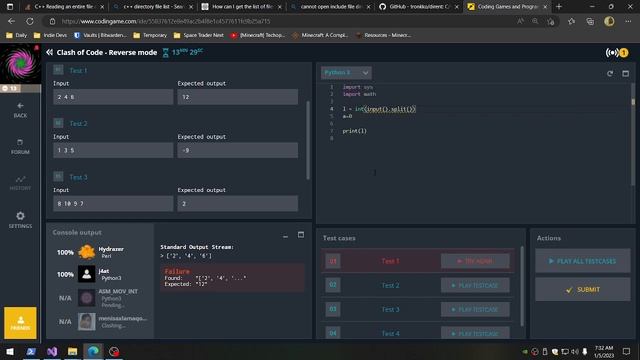The width and height of the screenshot is (640, 360).
Task: Click the Test 1 input field
Action: tap(113, 97)
